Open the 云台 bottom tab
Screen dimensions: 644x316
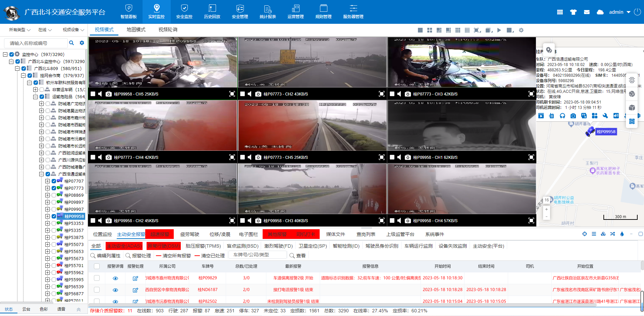(x=26, y=309)
